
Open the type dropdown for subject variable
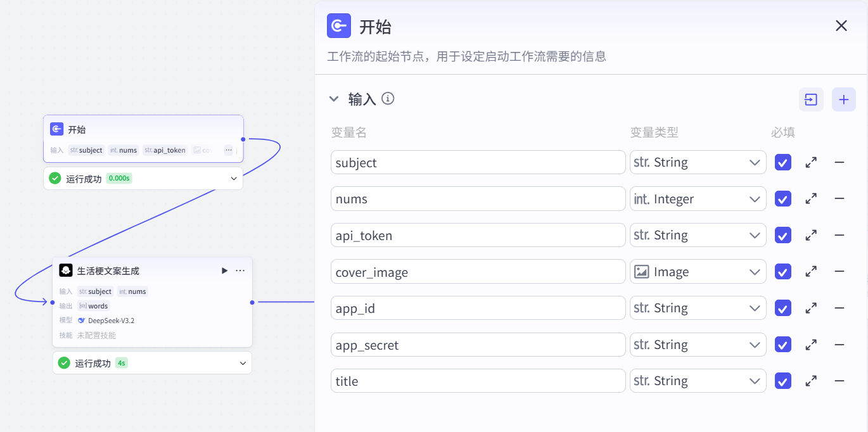[x=698, y=162]
